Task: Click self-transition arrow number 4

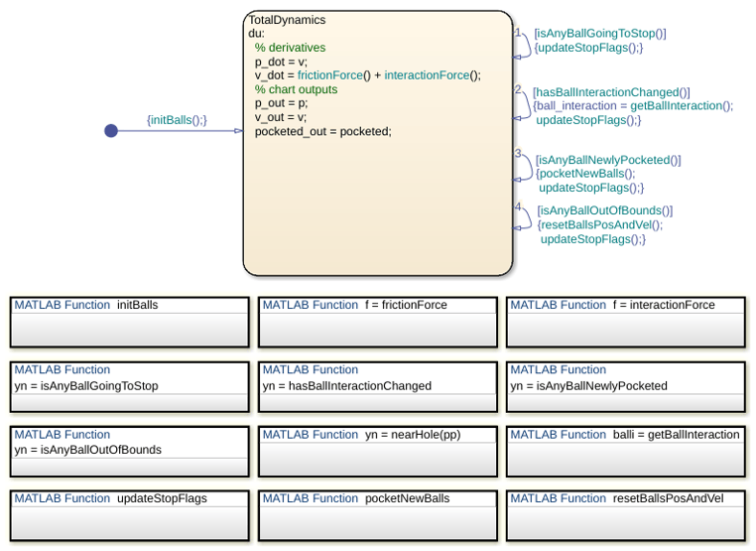Action: tap(524, 217)
